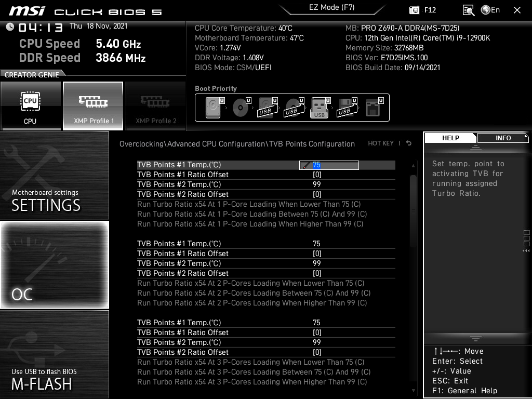This screenshot has height=399, width=532.
Task: Open the BIOS search magnifier icon
Action: click(x=469, y=10)
